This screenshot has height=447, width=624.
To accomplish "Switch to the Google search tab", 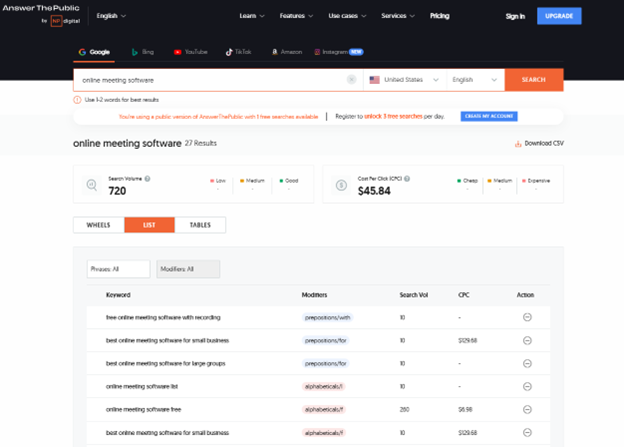I will 94,52.
